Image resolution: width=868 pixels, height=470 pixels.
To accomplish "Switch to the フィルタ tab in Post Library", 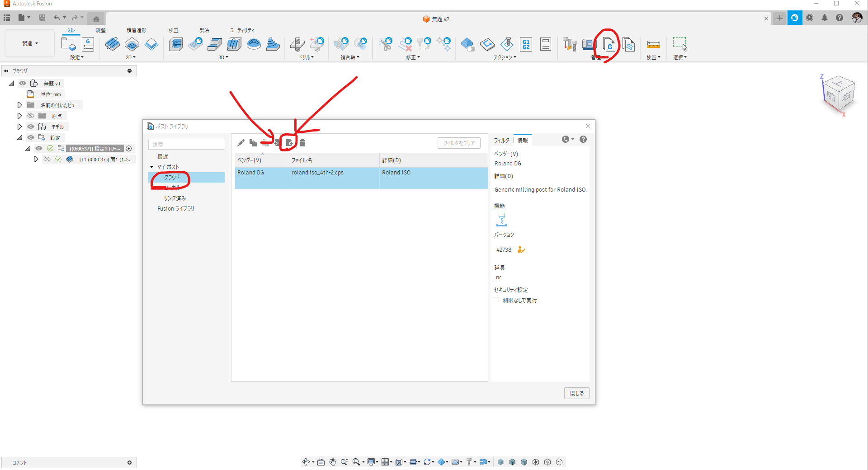I will pyautogui.click(x=501, y=140).
